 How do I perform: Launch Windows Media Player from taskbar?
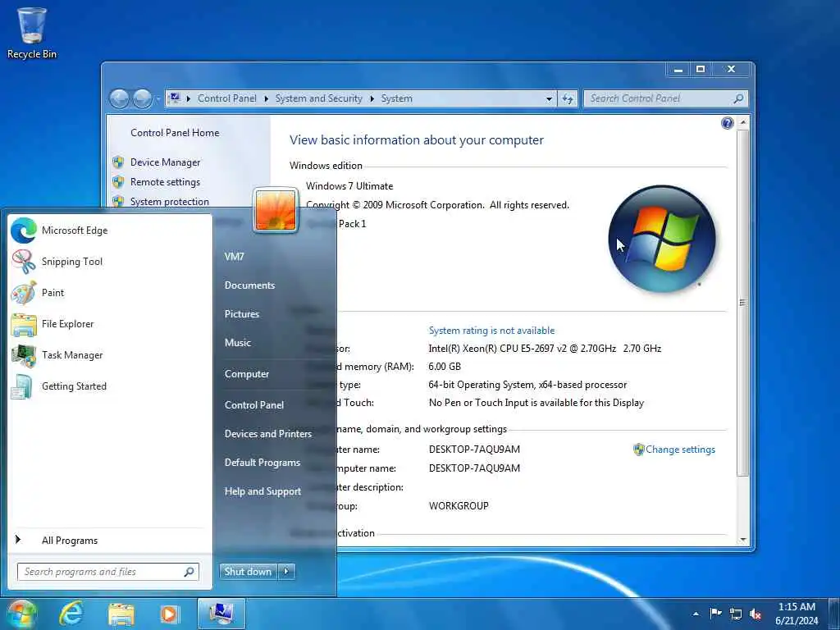point(169,614)
